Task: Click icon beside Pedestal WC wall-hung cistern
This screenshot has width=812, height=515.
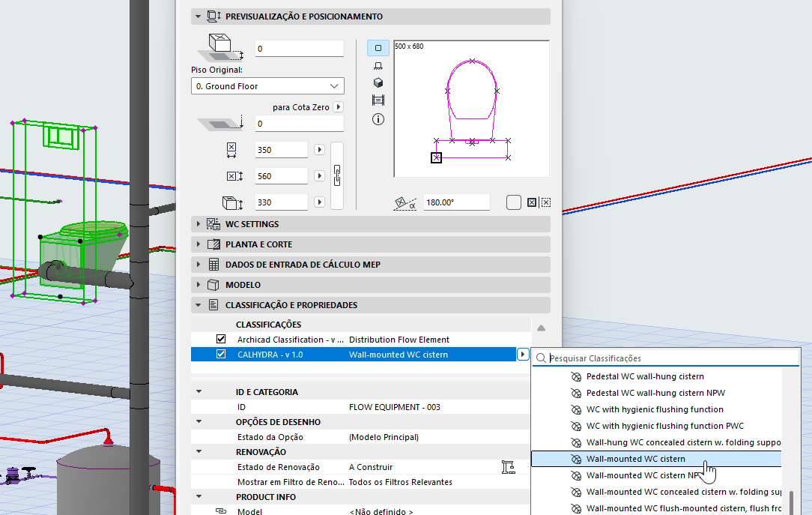Action: tap(576, 376)
